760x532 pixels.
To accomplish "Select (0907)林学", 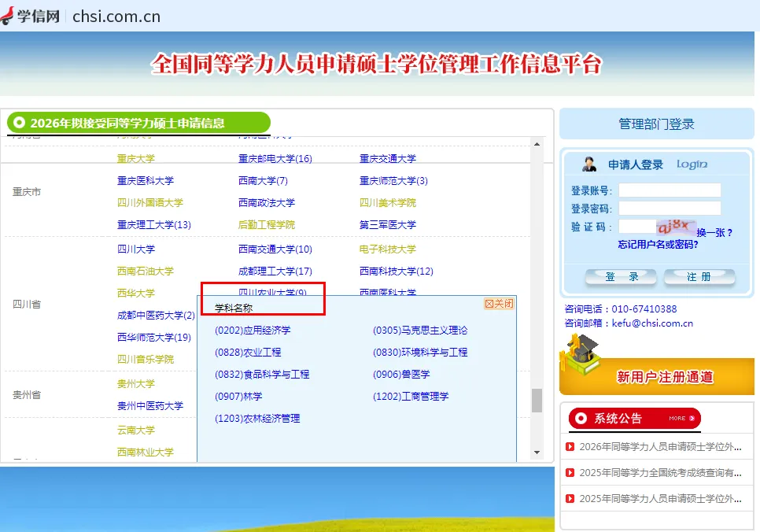I will click(238, 396).
